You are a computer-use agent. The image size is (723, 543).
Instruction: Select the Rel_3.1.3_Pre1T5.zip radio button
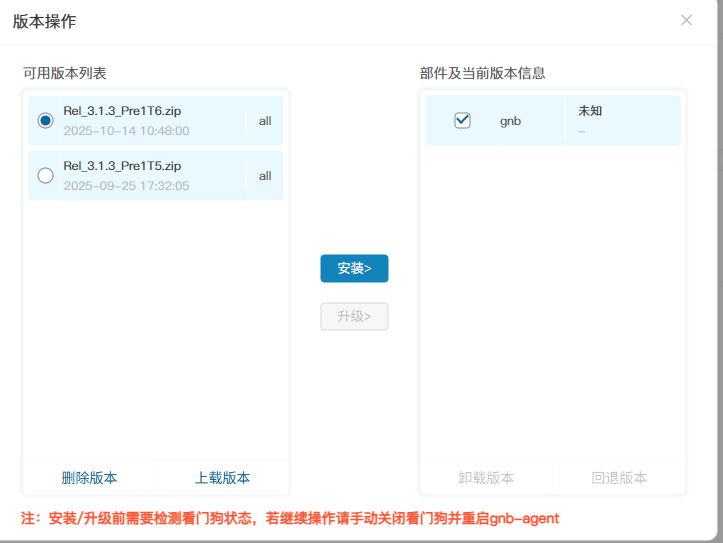pos(45,176)
